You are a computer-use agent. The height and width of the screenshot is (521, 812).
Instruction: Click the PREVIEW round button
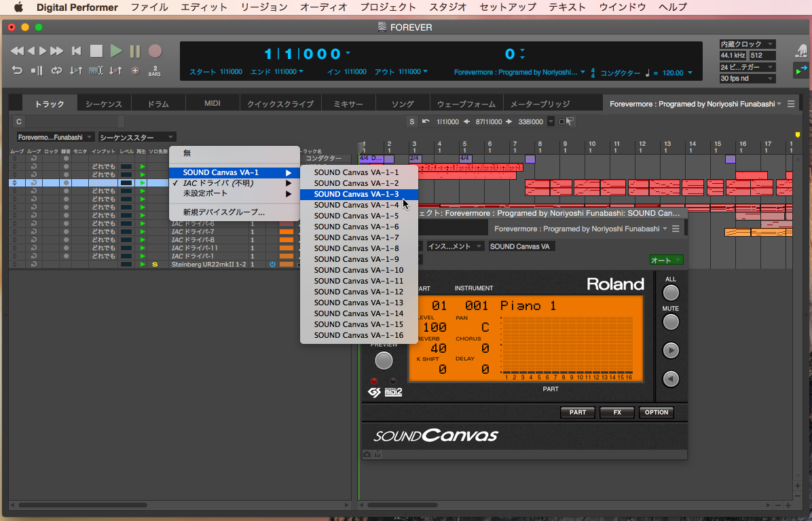pyautogui.click(x=384, y=361)
